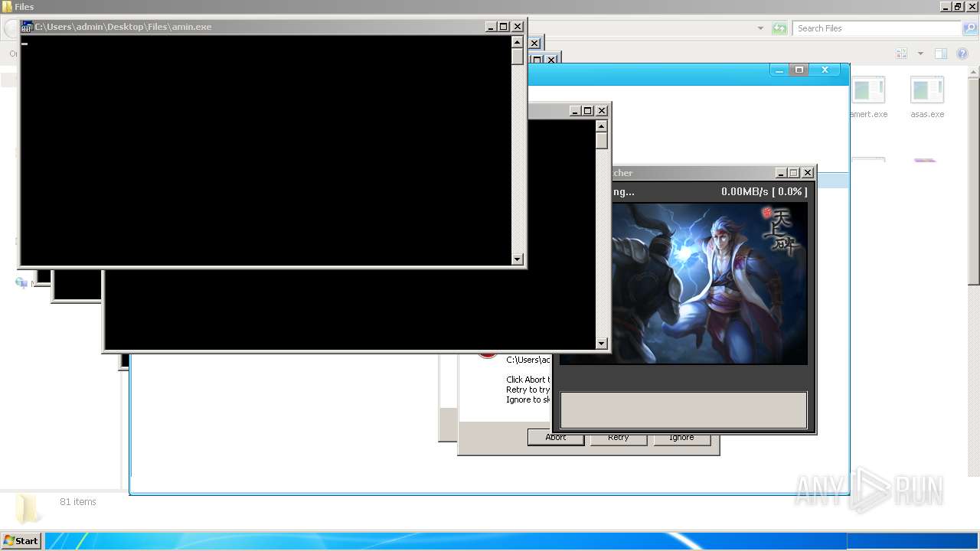Viewport: 980px width, 551px height.
Task: Close the amin.exe console window
Action: coord(518,27)
